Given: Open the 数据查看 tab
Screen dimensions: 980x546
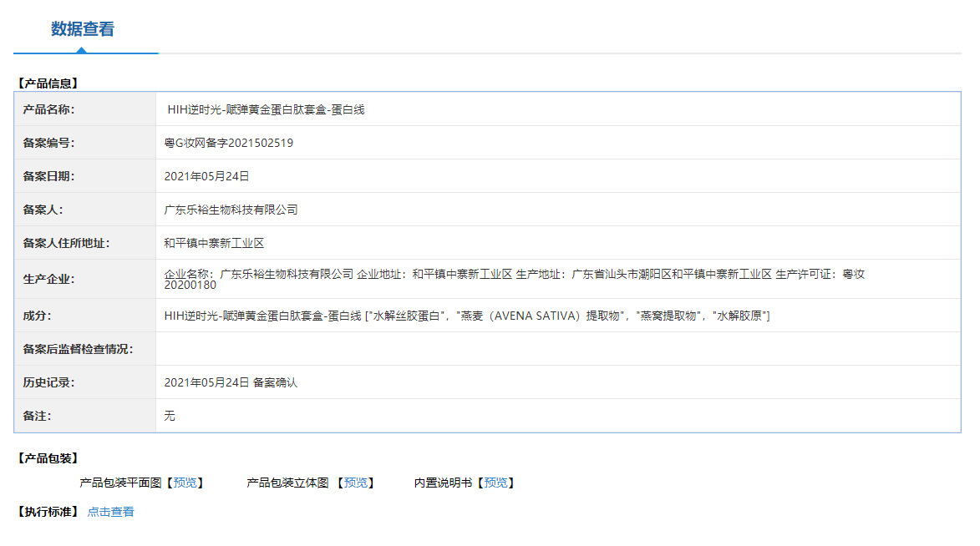Looking at the screenshot, I should [x=83, y=28].
